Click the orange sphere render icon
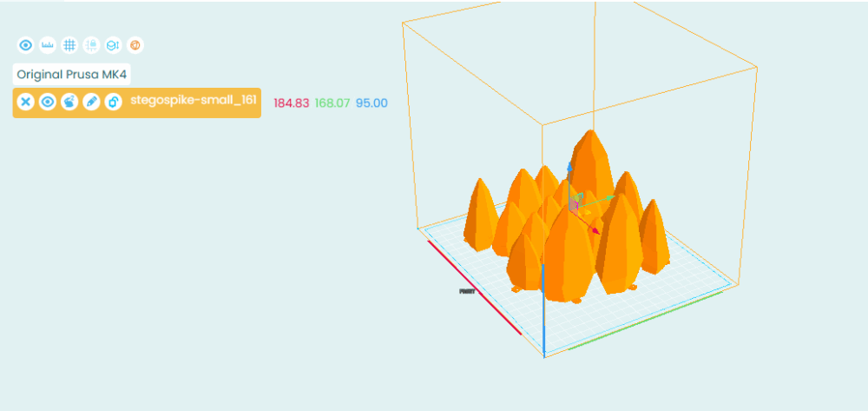Viewport: 868px width, 411px height. pyautogui.click(x=135, y=44)
